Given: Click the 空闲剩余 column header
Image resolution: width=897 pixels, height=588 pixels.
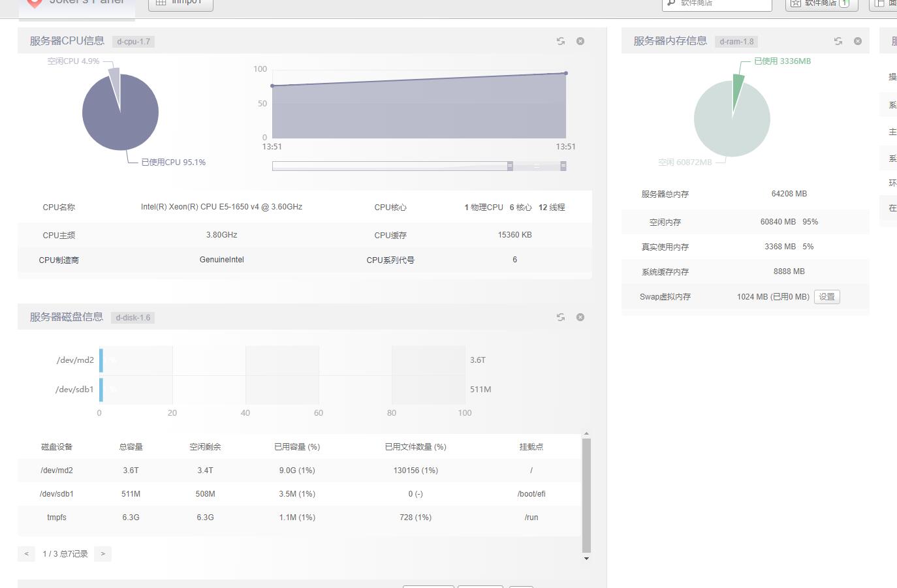Looking at the screenshot, I should pos(205,447).
